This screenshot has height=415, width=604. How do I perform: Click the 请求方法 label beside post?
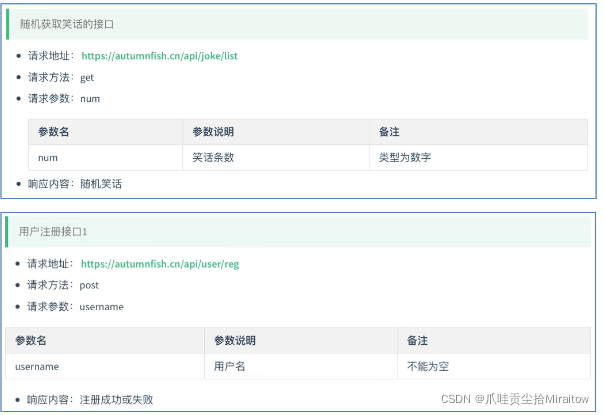[48, 285]
